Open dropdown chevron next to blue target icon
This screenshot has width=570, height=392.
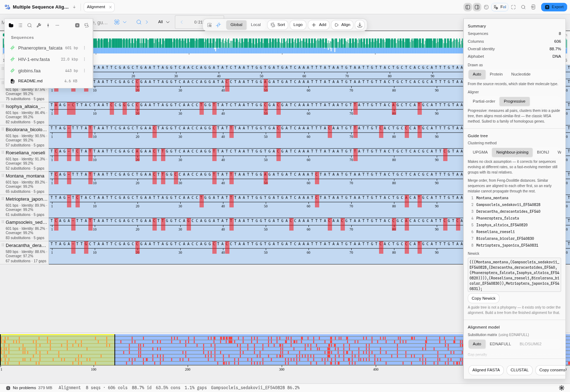(125, 22)
